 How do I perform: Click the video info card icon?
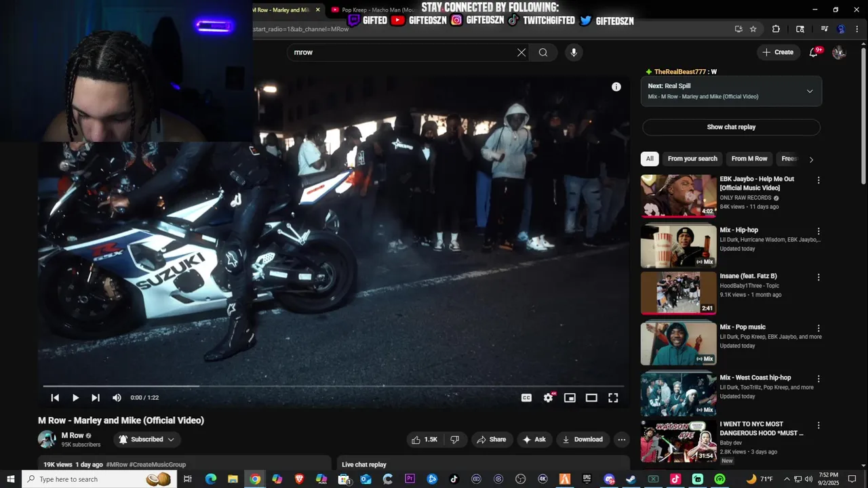pos(616,87)
